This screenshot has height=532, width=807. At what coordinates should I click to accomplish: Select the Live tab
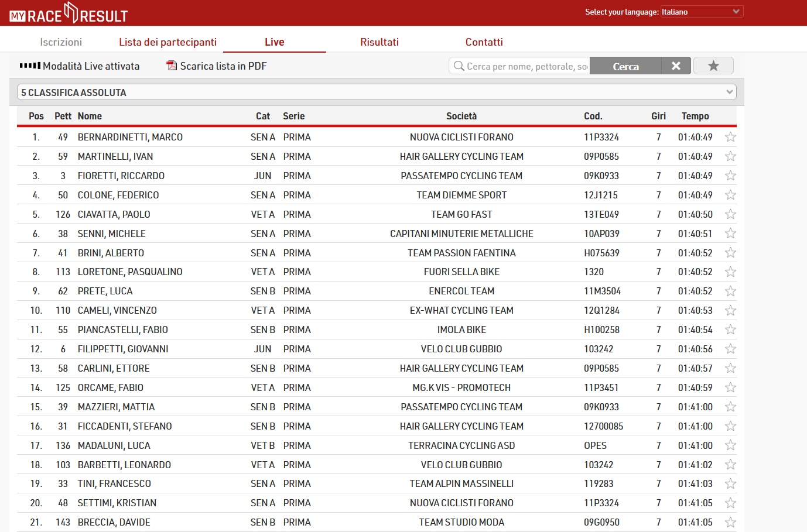click(x=274, y=42)
